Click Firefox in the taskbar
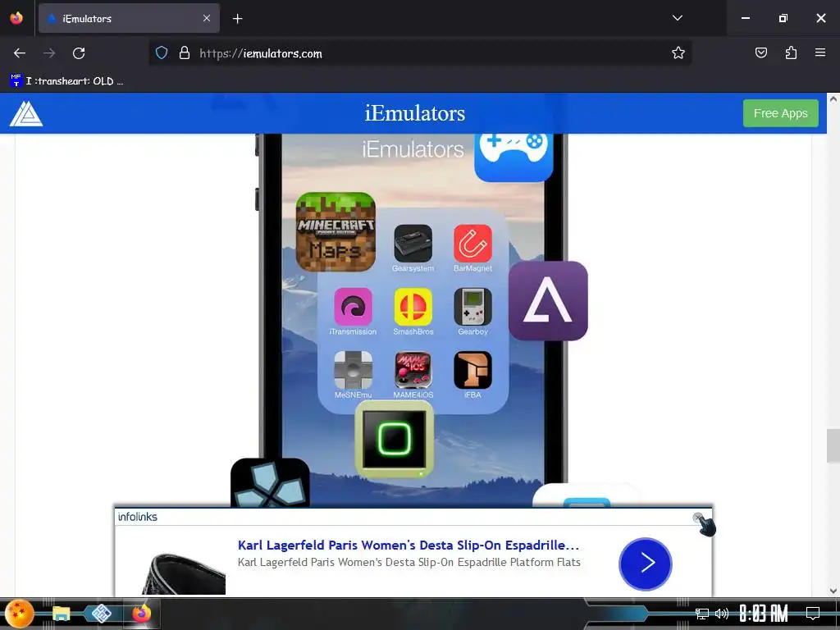The height and width of the screenshot is (630, 840). 142,614
